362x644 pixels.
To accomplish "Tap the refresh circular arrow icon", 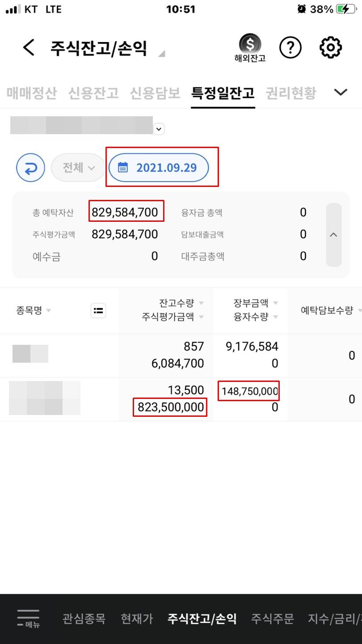I will click(x=30, y=167).
